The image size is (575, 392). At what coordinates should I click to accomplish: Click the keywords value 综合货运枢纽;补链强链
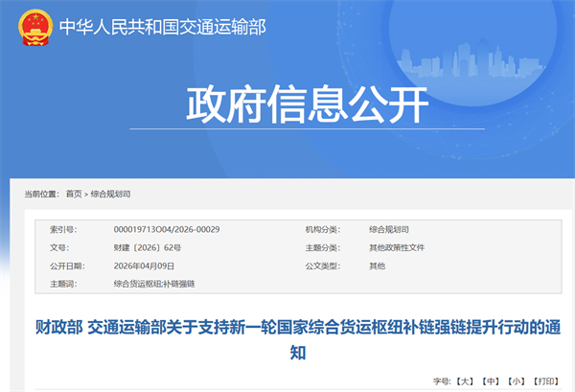(153, 284)
